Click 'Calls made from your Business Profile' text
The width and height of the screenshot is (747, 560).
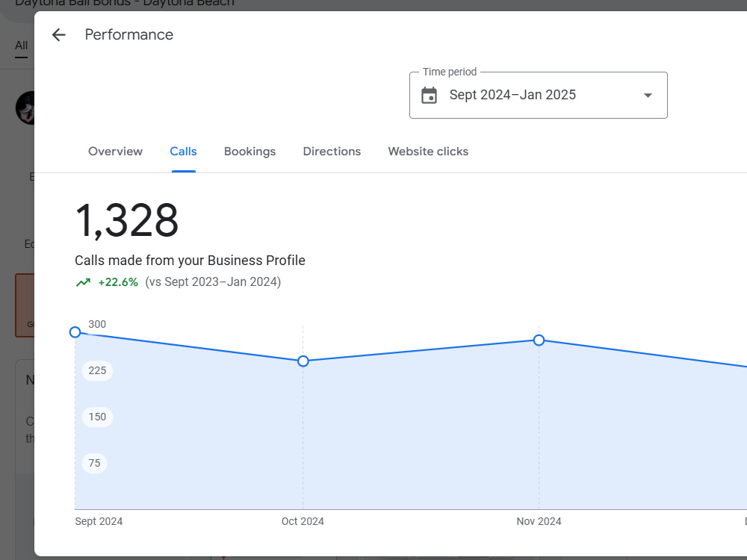click(x=190, y=261)
